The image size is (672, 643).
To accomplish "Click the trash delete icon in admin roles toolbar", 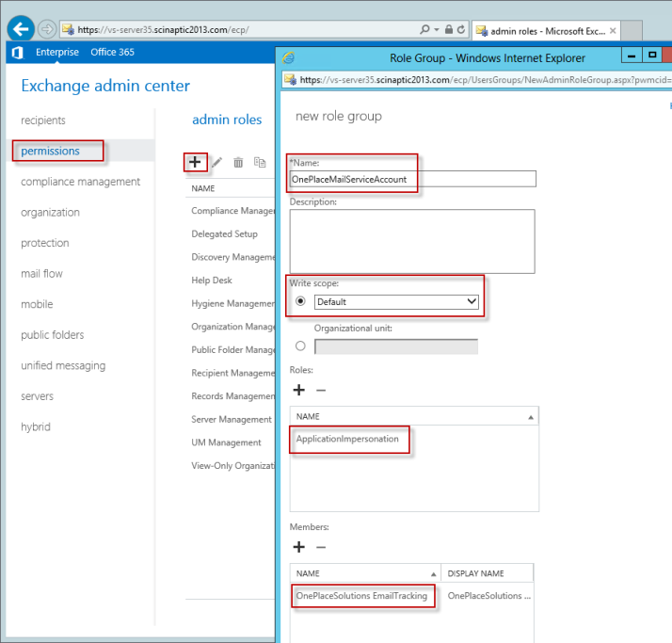I will tap(238, 162).
